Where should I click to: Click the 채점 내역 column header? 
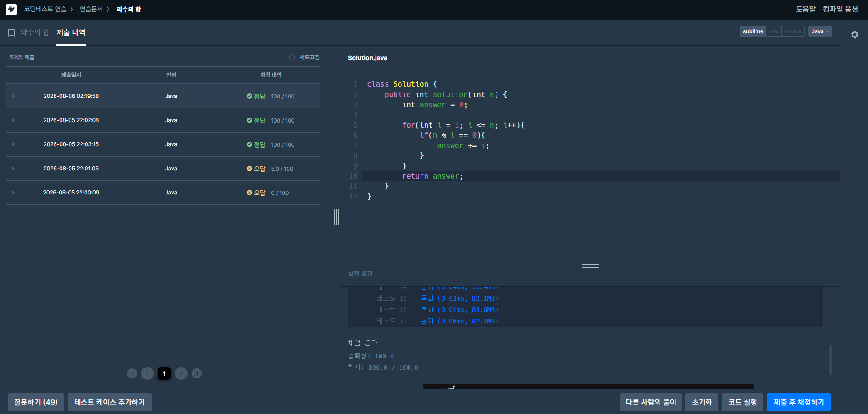click(x=271, y=75)
